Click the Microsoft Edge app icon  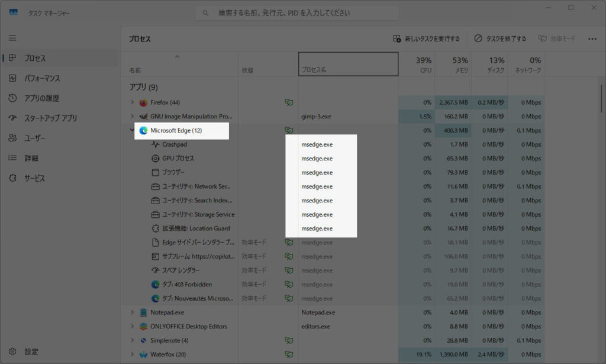pyautogui.click(x=143, y=130)
